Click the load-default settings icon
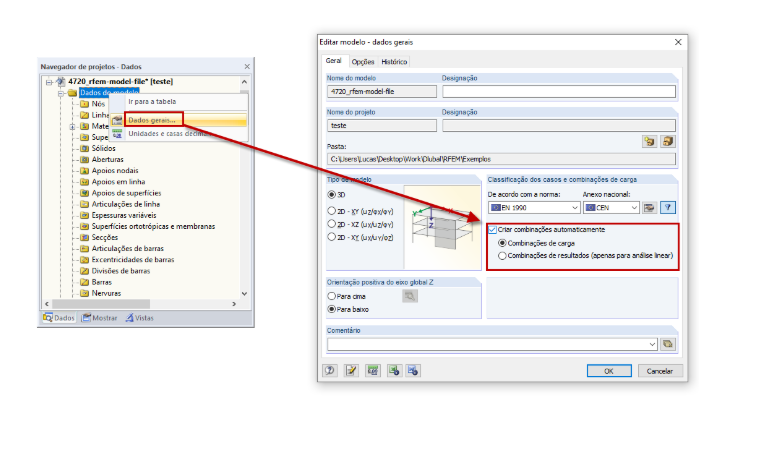Image resolution: width=760 pixels, height=454 pixels. 413,371
